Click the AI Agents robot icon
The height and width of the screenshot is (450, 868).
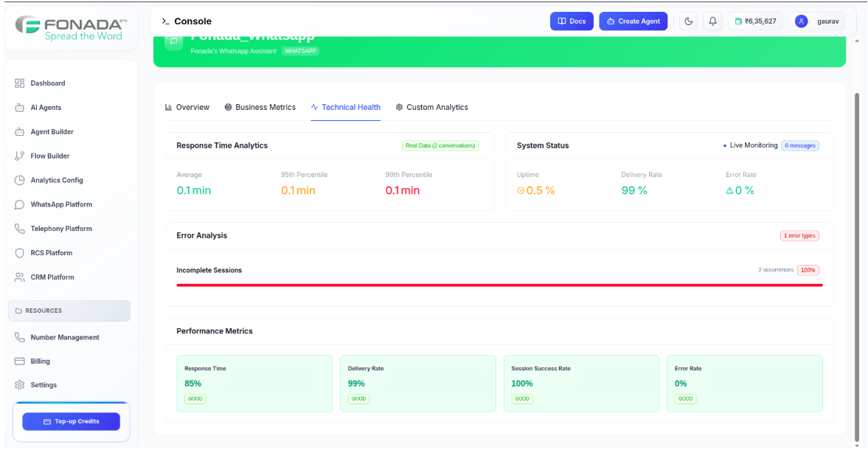tap(19, 108)
